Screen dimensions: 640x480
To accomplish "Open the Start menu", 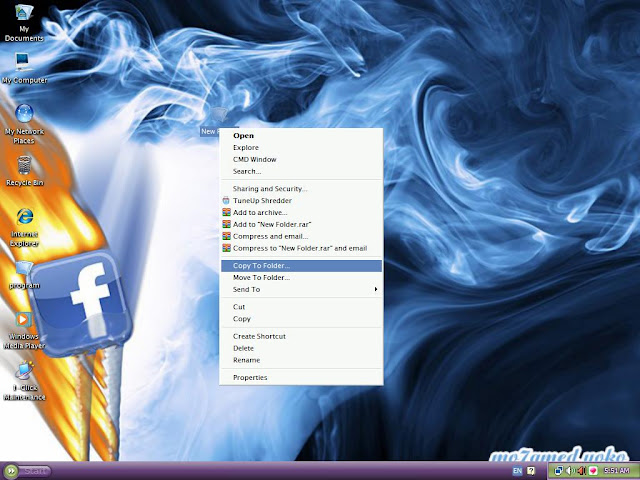I will click(x=28, y=471).
